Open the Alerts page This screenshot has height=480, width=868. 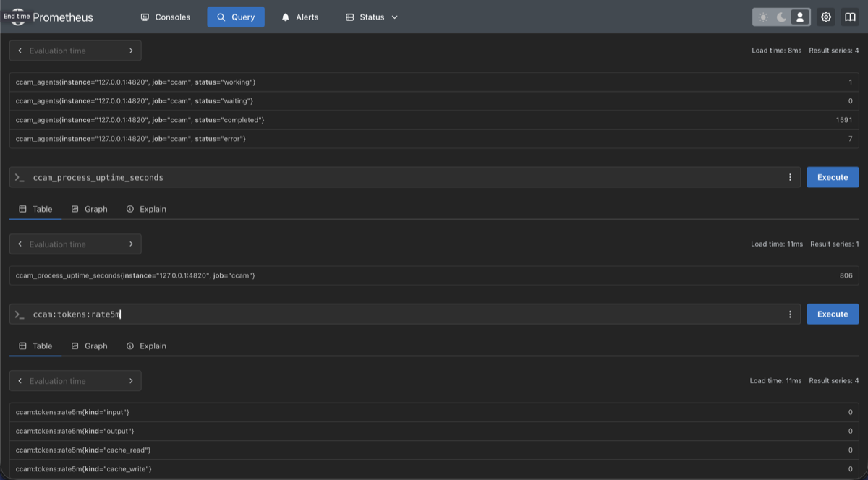[299, 17]
